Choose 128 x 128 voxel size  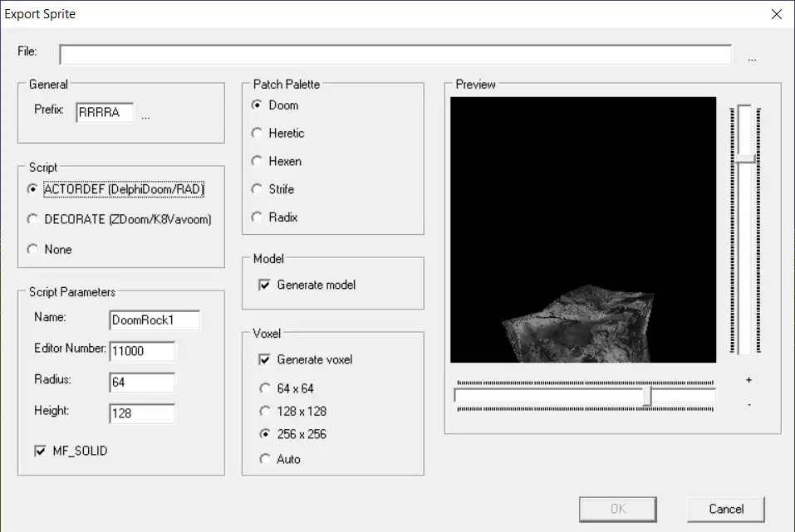click(x=293, y=412)
